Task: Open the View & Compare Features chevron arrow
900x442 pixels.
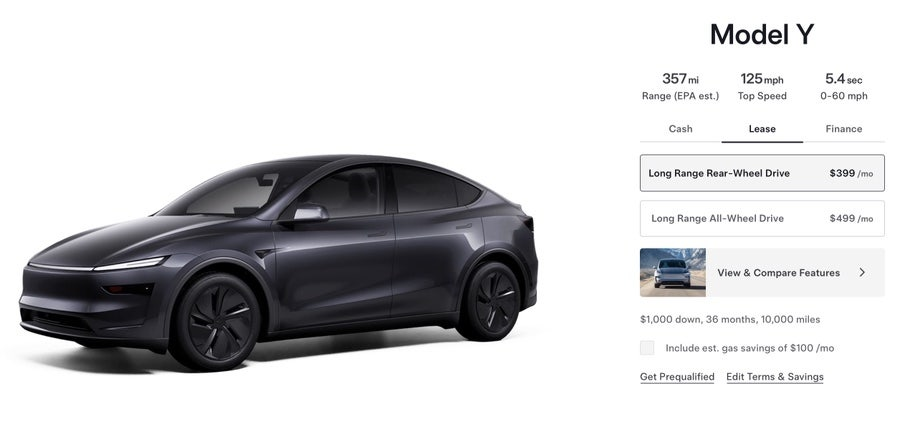Action: pos(862,273)
